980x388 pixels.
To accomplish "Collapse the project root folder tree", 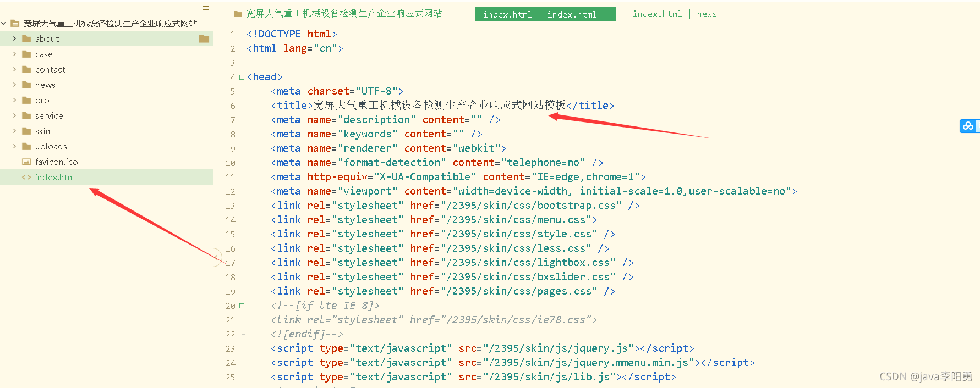I will pos(4,24).
